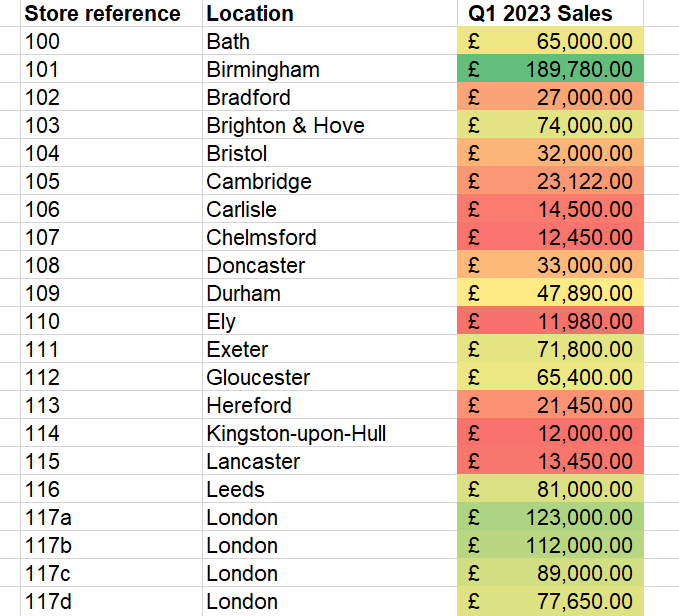The width and height of the screenshot is (679, 616).
Task: Select the cell containing Brighton & Hove
Action: 285,126
